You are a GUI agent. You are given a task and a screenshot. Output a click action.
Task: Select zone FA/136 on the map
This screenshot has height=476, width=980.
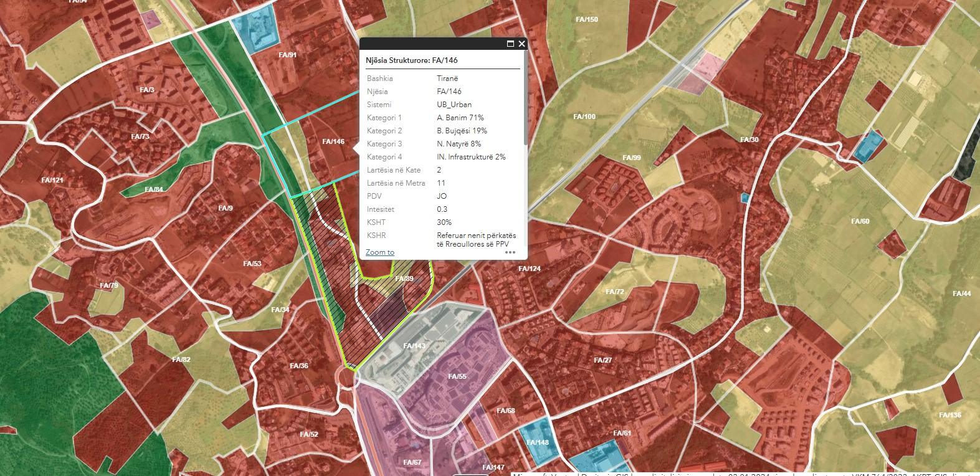coord(949,415)
